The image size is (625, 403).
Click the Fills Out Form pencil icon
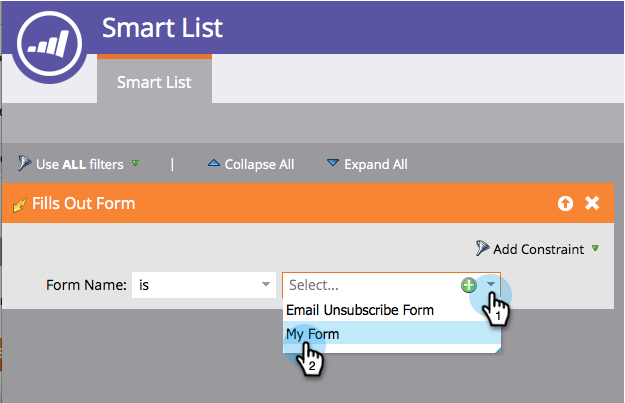click(17, 204)
